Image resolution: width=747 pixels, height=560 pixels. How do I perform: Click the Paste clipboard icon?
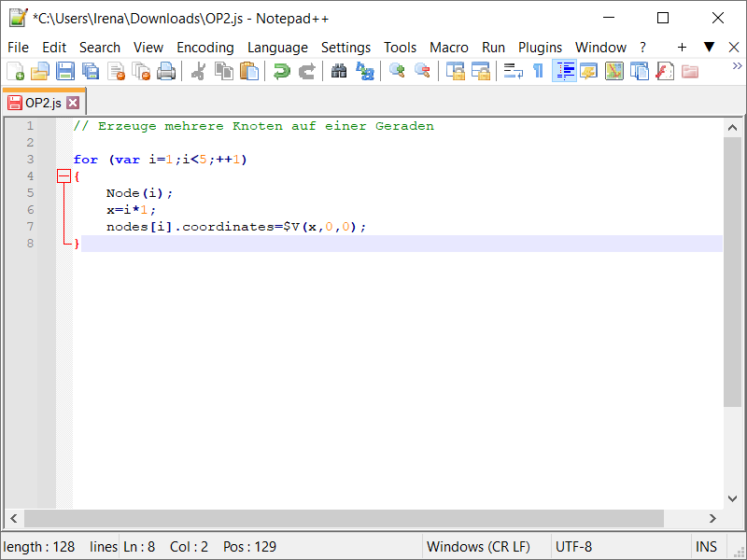click(x=248, y=70)
